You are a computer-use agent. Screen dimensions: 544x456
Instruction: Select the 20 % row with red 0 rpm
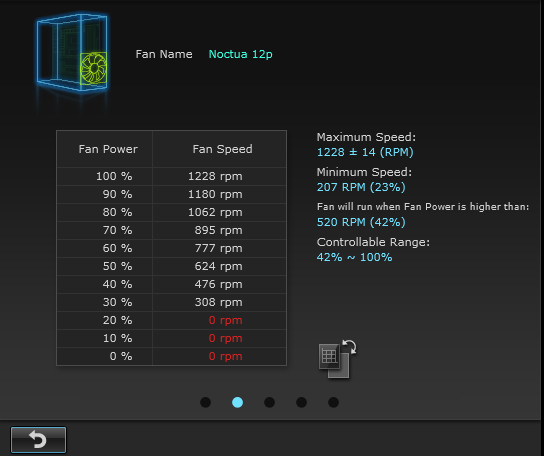coord(171,320)
